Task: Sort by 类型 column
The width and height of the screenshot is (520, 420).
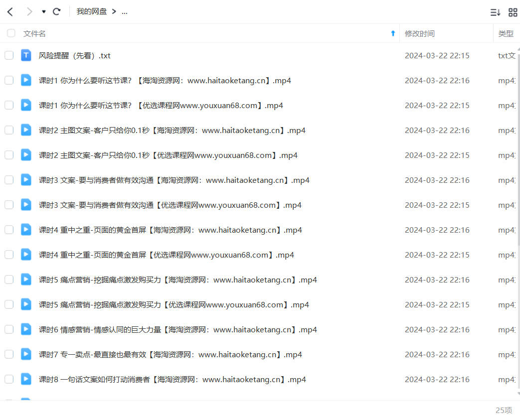Action: 506,33
